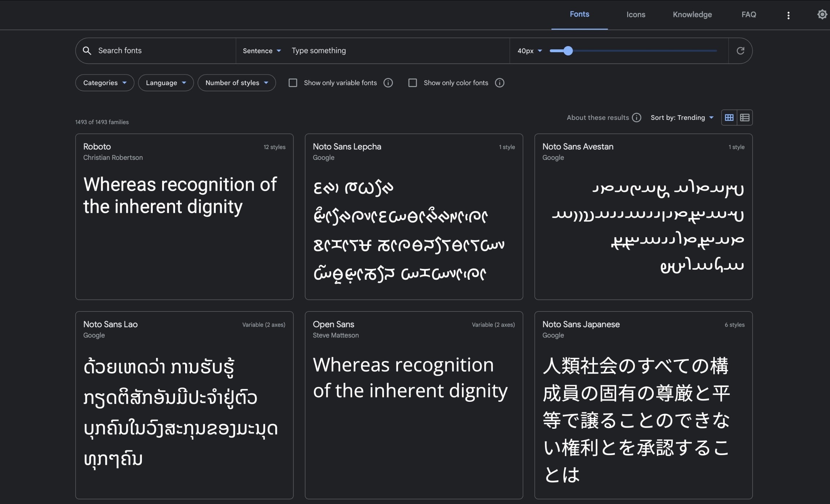The width and height of the screenshot is (830, 504).
Task: Open the Knowledge tab
Action: coord(692,15)
